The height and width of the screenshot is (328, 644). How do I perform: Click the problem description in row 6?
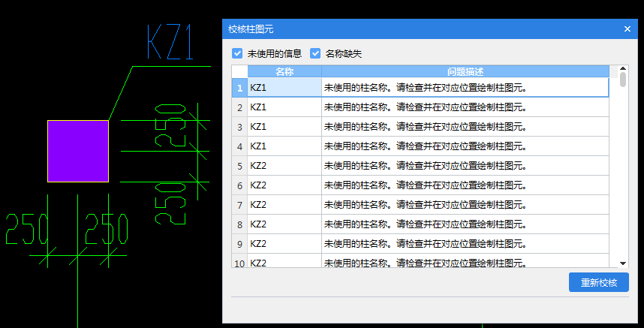(465, 185)
